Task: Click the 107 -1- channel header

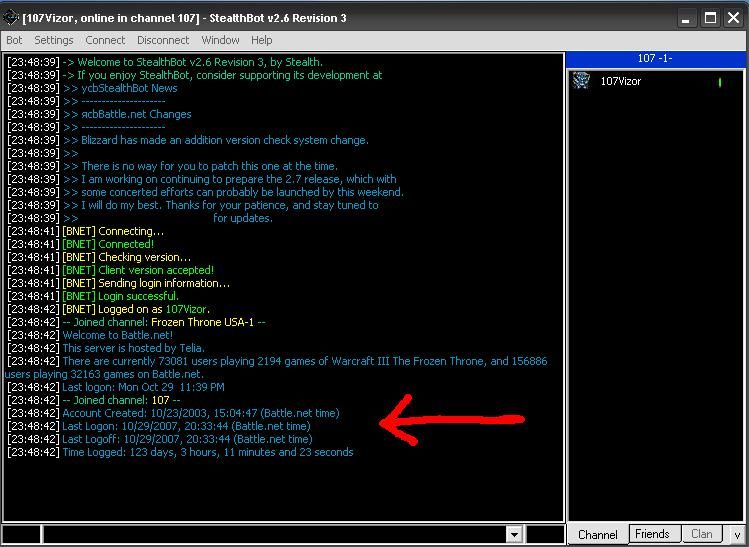Action: [x=655, y=58]
